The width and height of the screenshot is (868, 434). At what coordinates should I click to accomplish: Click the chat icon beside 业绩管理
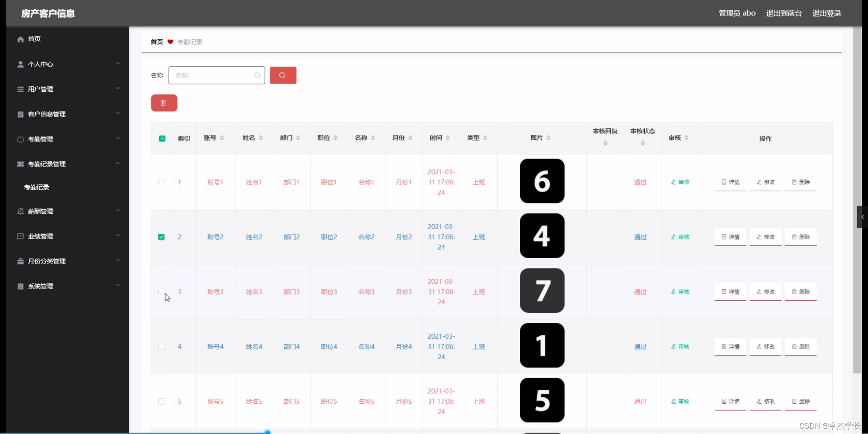click(20, 236)
